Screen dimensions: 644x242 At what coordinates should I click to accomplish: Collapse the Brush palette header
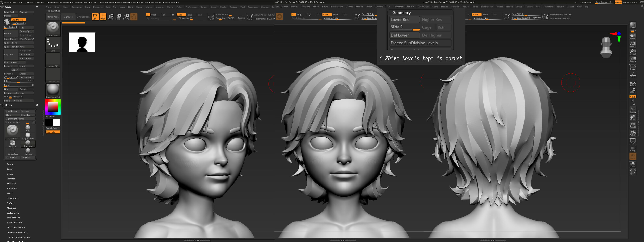point(8,105)
